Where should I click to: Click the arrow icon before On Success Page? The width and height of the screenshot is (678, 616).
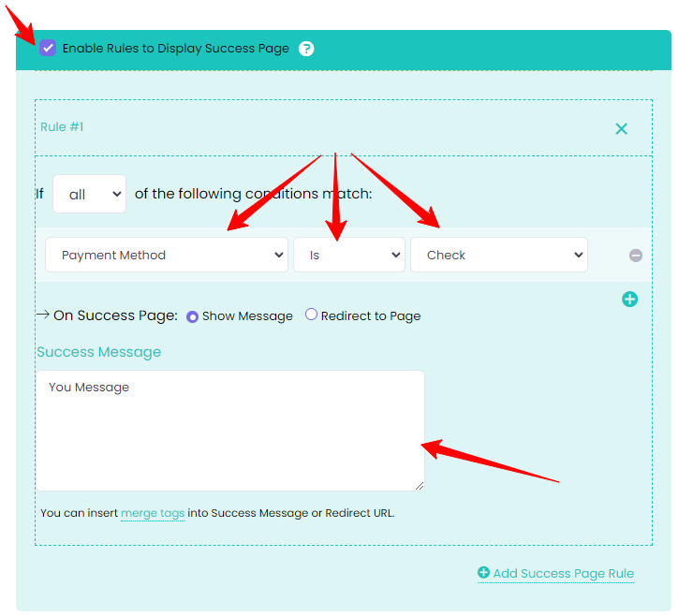(42, 315)
